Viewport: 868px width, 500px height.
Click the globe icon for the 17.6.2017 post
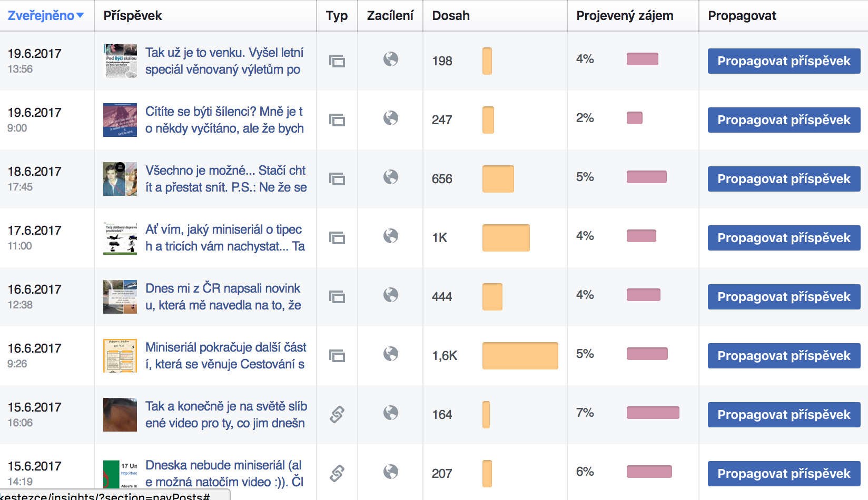(390, 237)
